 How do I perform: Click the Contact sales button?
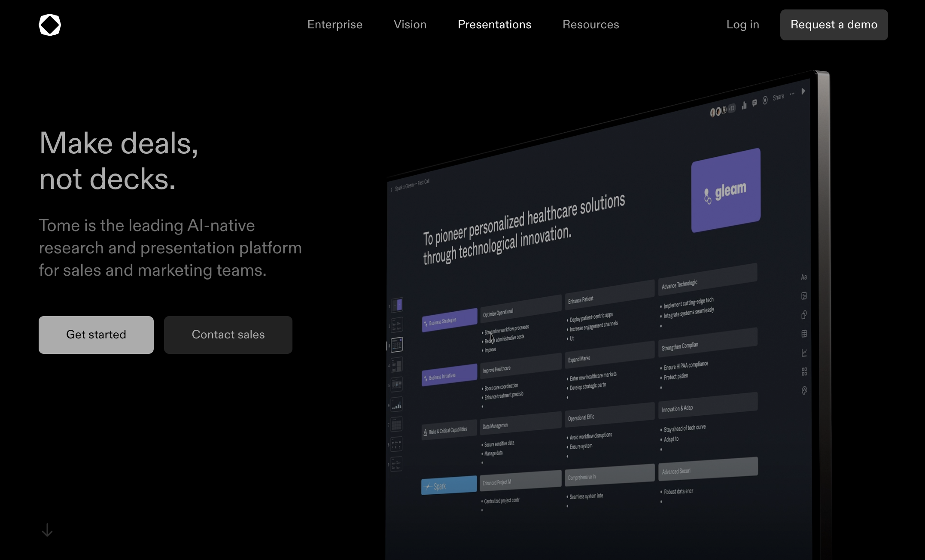228,335
